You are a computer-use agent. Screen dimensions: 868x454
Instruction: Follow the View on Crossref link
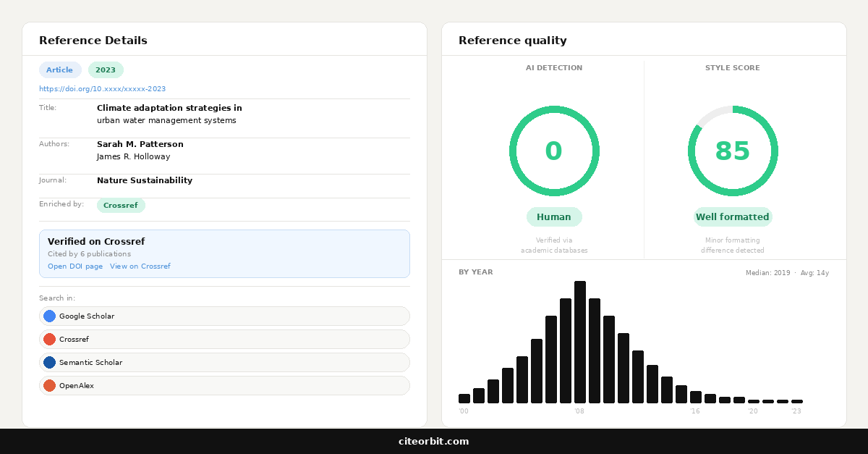tap(140, 266)
